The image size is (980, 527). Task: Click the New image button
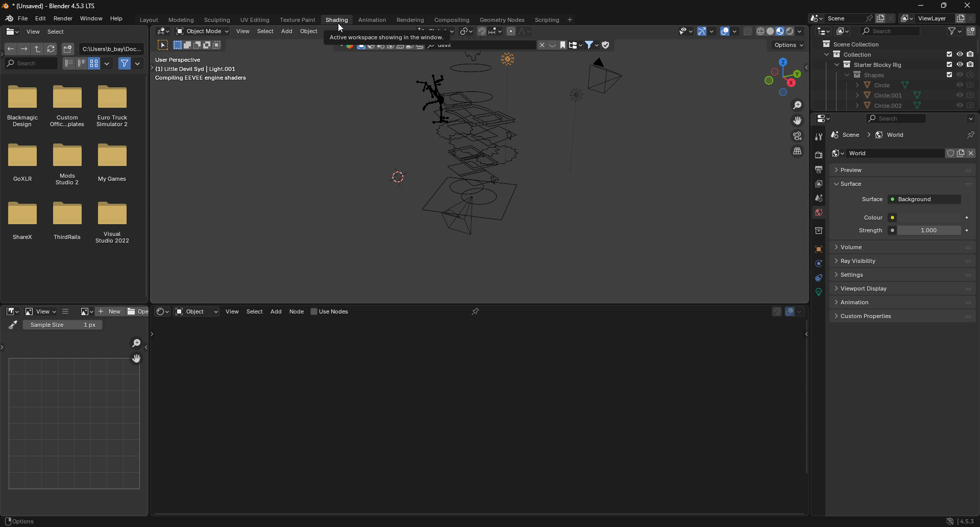(110, 312)
